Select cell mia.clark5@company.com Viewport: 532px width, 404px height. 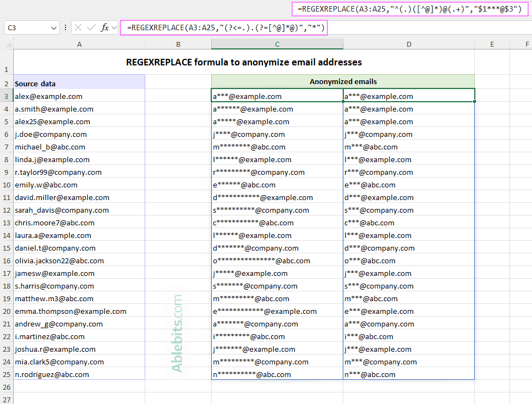(79, 362)
